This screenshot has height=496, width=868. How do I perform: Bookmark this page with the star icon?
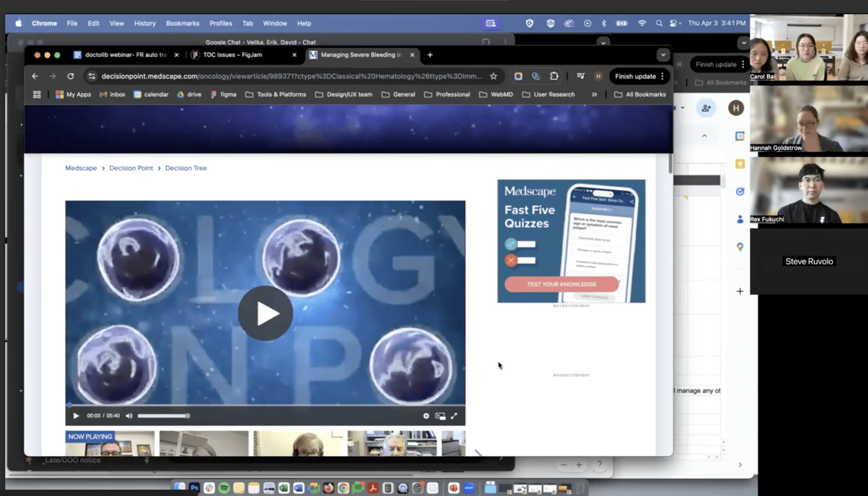point(493,76)
